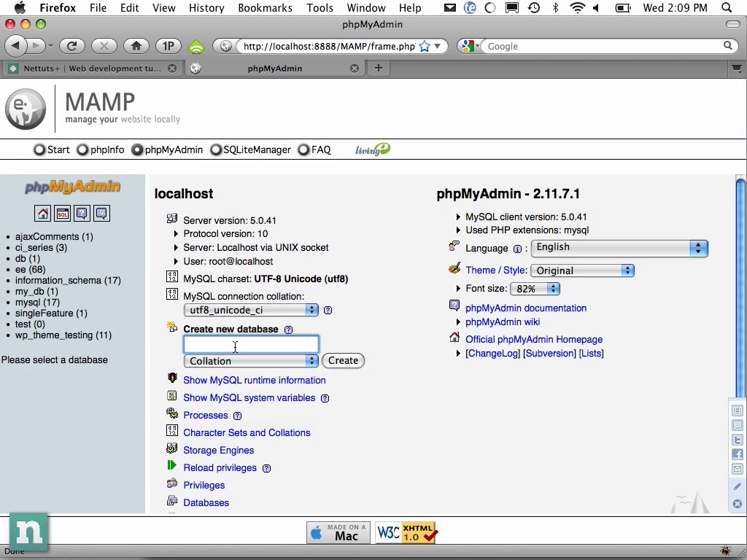The width and height of the screenshot is (747, 560).
Task: Select the information_schema database
Action: click(68, 281)
